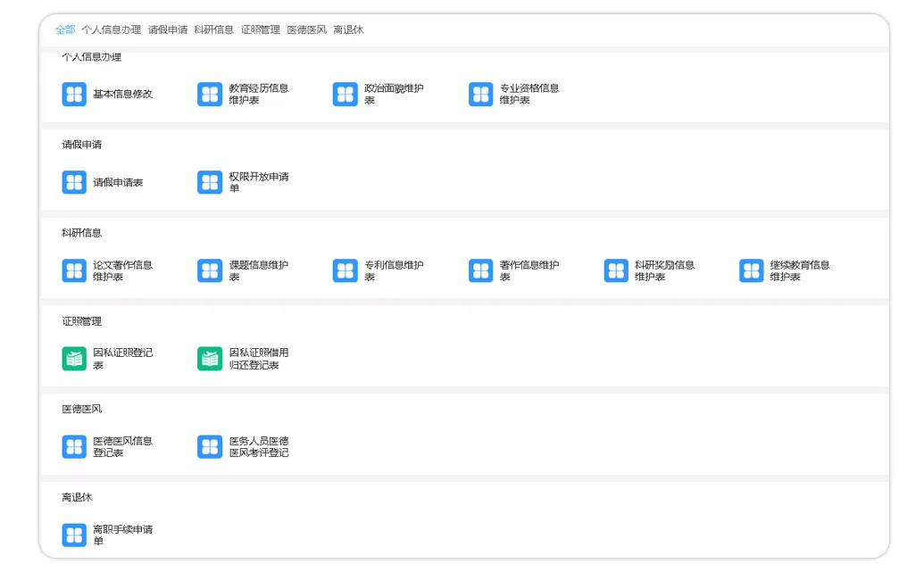The image size is (924, 581).
Task: Open the 科研奖励信息维护表 icon
Action: [x=616, y=270]
